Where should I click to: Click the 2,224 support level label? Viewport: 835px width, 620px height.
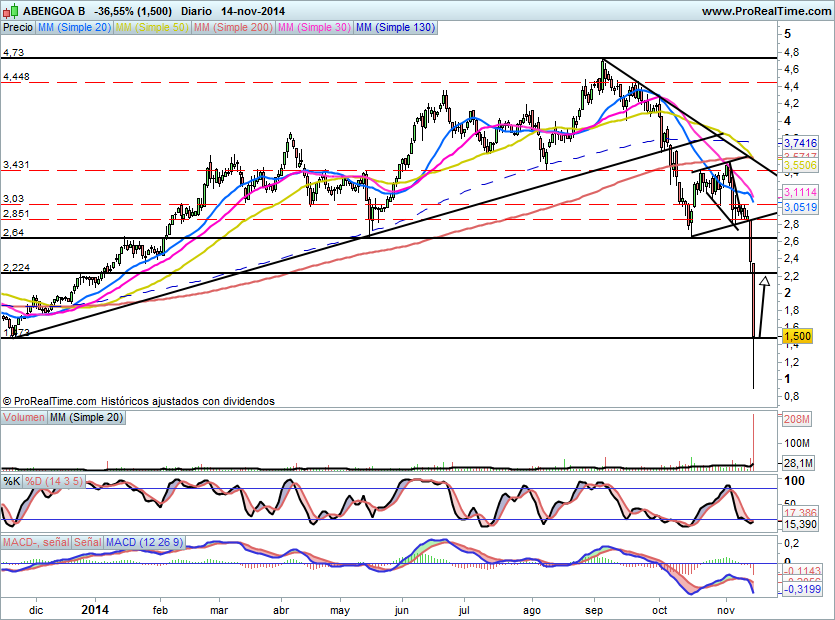pyautogui.click(x=16, y=267)
